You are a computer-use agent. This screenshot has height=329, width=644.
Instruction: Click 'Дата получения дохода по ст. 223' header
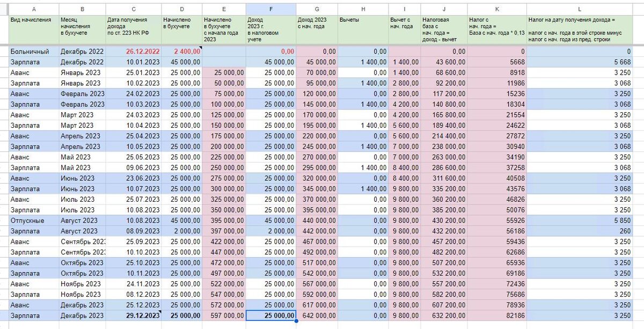pyautogui.click(x=134, y=30)
